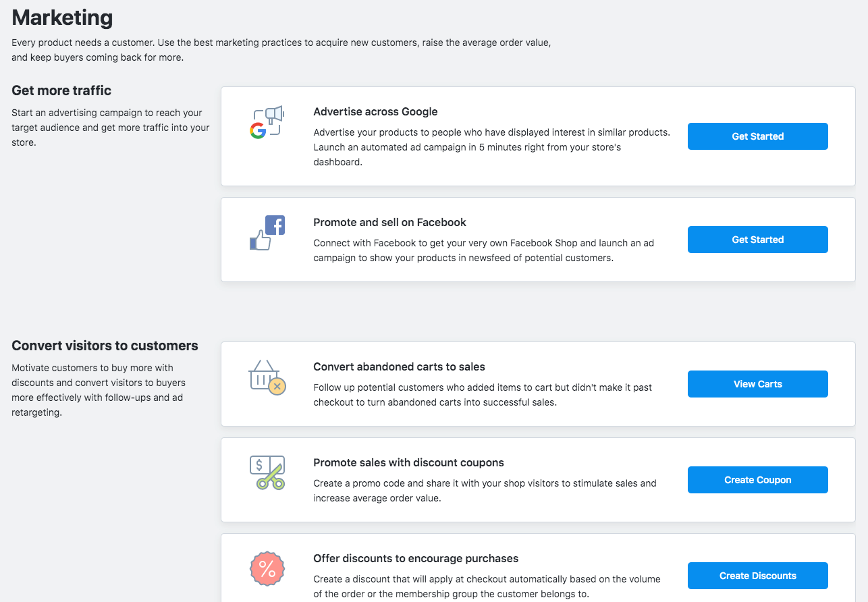Click the Convert abandoned carts to sales title
The width and height of the screenshot is (868, 602).
(x=399, y=367)
